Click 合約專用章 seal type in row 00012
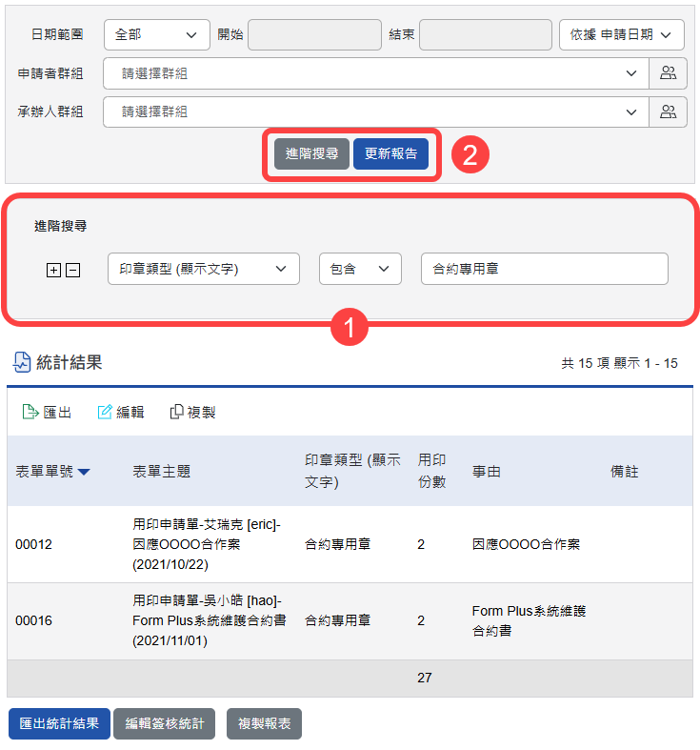Viewport: 700px width, 750px height. [337, 544]
